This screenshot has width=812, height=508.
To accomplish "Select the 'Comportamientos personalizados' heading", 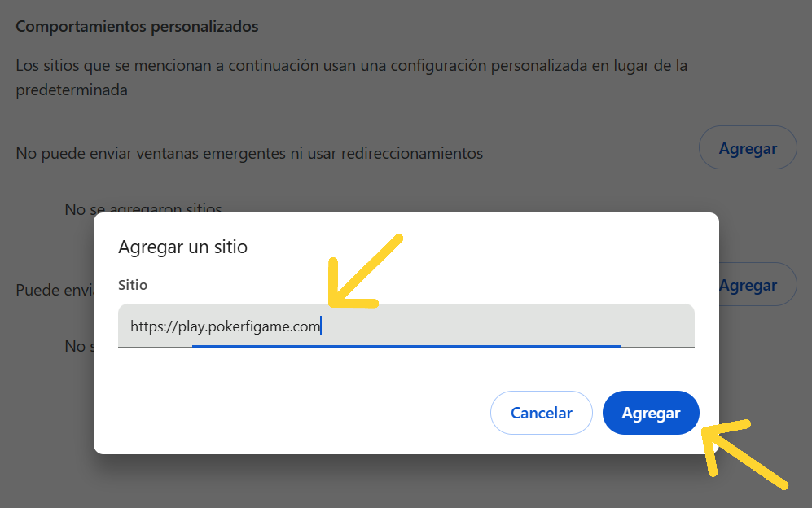I will [x=137, y=26].
